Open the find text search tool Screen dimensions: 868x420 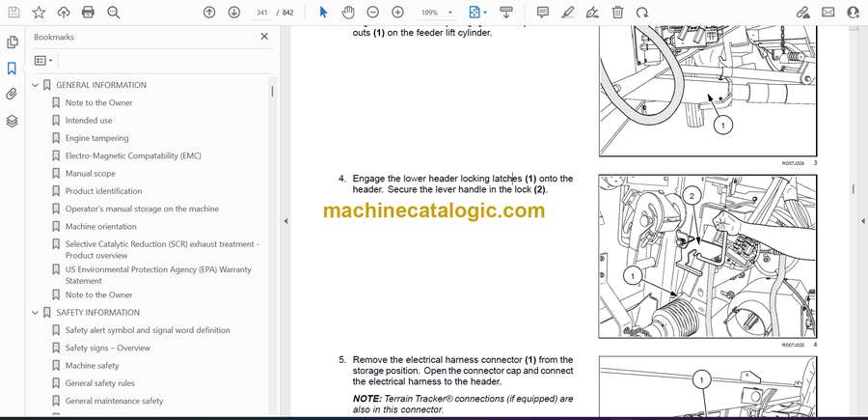click(x=114, y=13)
